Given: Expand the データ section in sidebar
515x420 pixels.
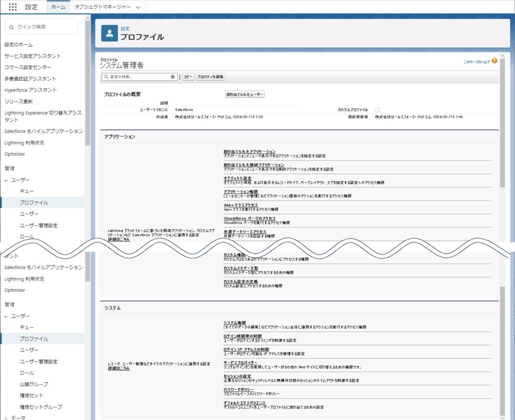Looking at the screenshot, I should pos(7,417).
